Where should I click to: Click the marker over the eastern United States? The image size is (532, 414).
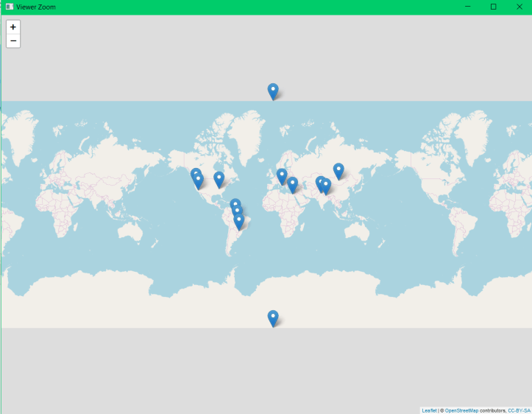pos(219,178)
